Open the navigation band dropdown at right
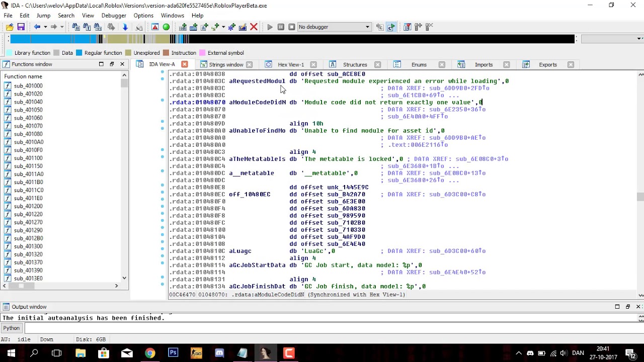Image resolution: width=644 pixels, height=362 pixels. point(639,39)
